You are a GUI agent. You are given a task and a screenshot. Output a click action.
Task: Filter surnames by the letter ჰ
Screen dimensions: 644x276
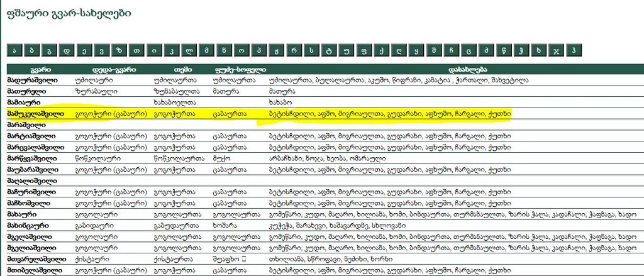click(x=574, y=50)
